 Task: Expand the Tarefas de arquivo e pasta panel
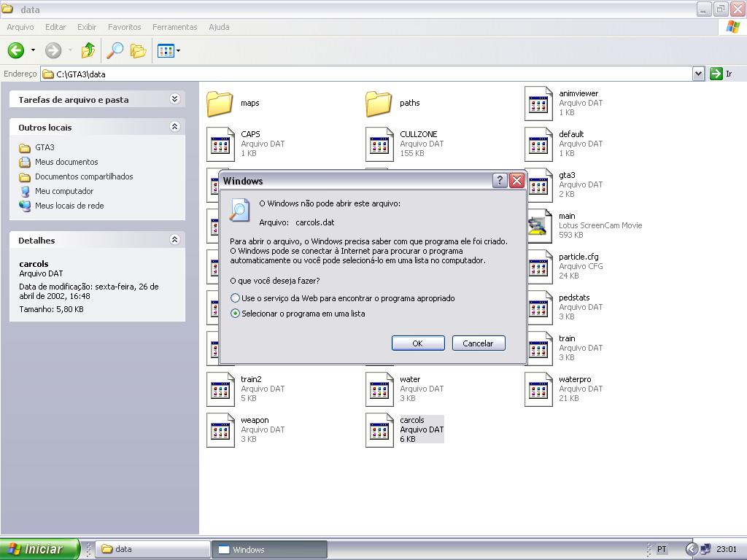point(174,98)
